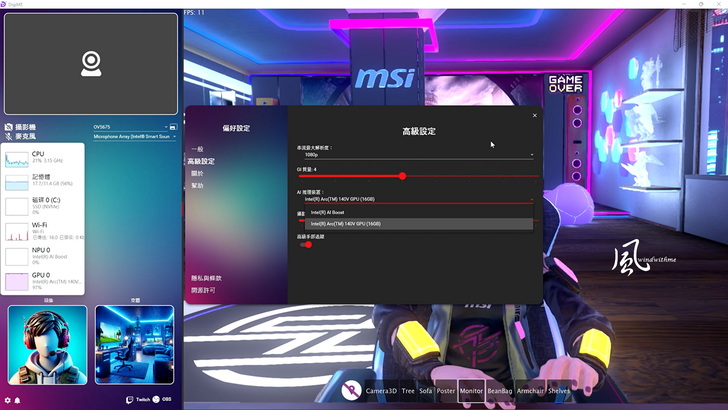This screenshot has width=728, height=410.
Task: Open the 高級設定 preferences section
Action: [x=201, y=161]
